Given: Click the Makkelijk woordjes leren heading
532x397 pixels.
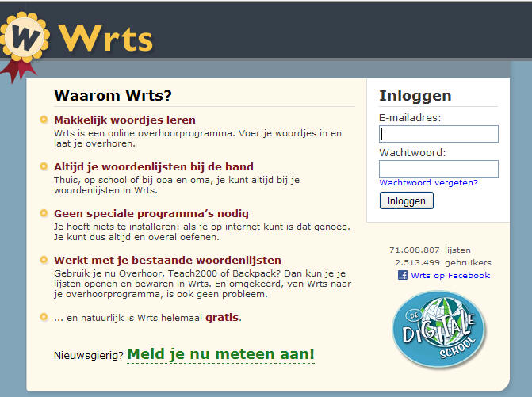Looking at the screenshot, I should point(124,120).
